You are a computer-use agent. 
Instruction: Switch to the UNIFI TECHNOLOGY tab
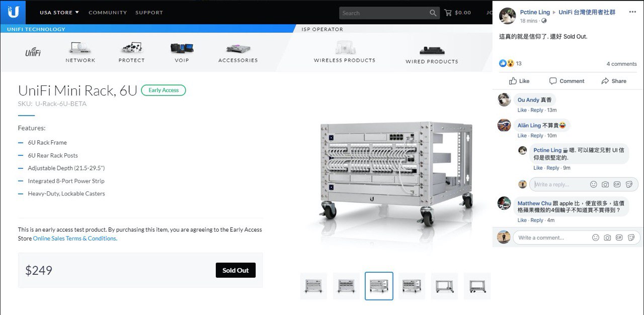pos(36,29)
